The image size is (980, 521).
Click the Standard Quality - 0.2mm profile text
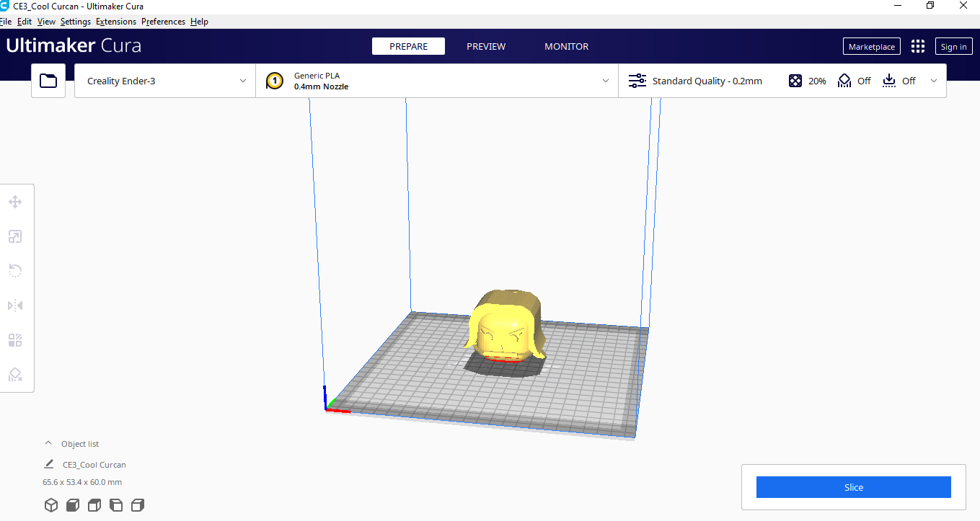(x=707, y=81)
